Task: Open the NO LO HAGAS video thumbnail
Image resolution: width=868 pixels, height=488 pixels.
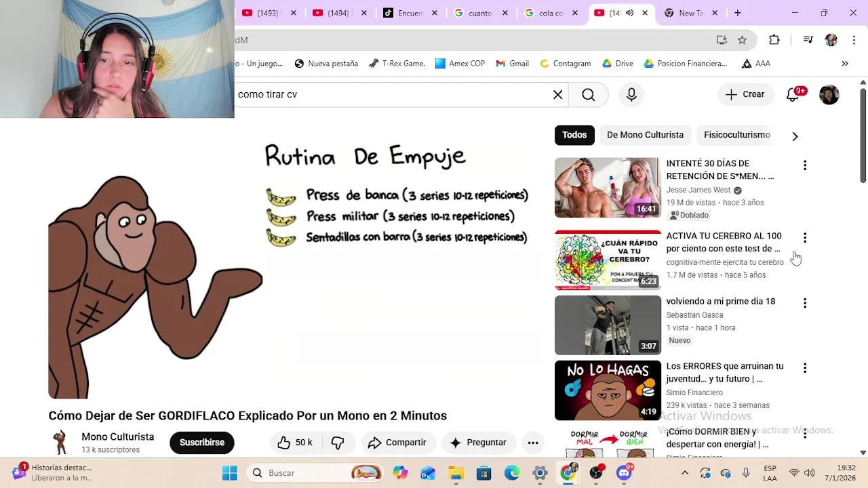Action: pyautogui.click(x=608, y=390)
